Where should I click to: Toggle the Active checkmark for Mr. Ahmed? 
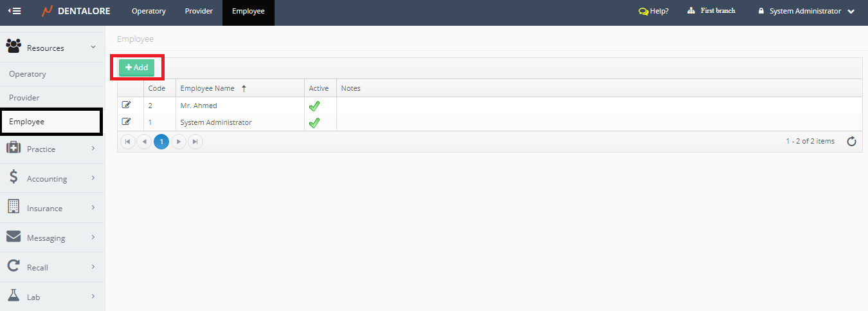[x=314, y=106]
